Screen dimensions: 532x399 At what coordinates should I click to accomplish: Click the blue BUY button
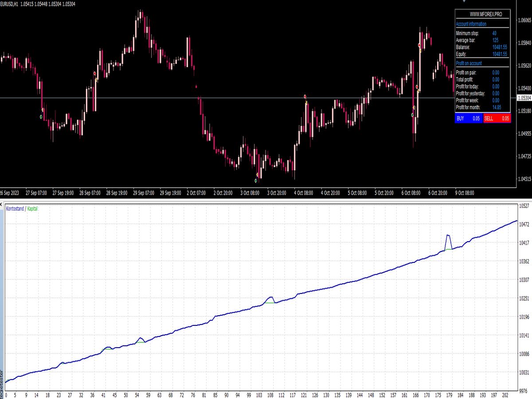[468, 118]
